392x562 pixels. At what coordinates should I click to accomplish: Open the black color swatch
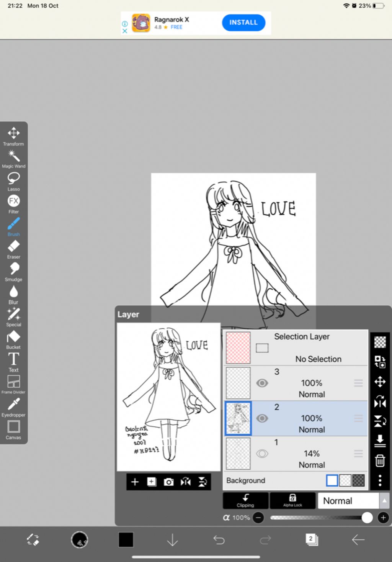coord(126,540)
